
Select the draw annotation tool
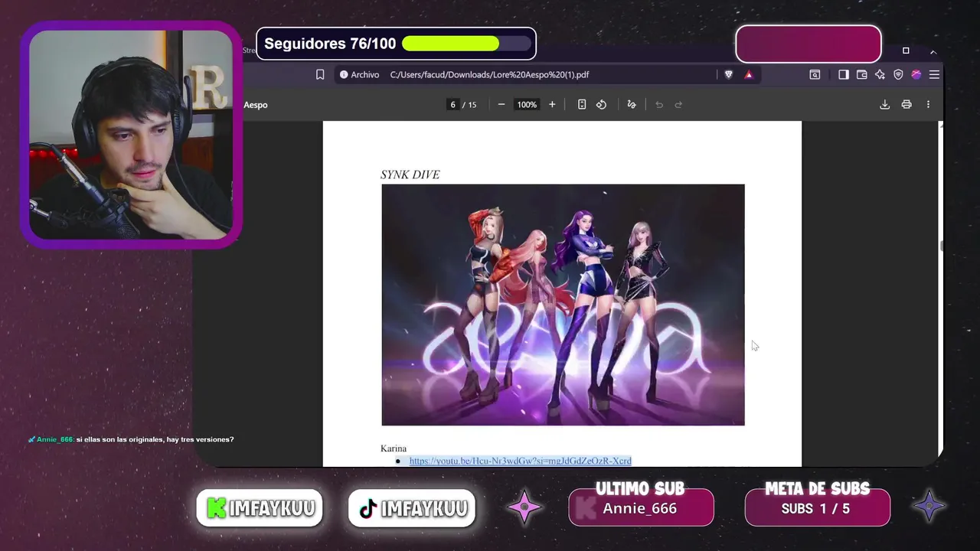[x=632, y=104]
